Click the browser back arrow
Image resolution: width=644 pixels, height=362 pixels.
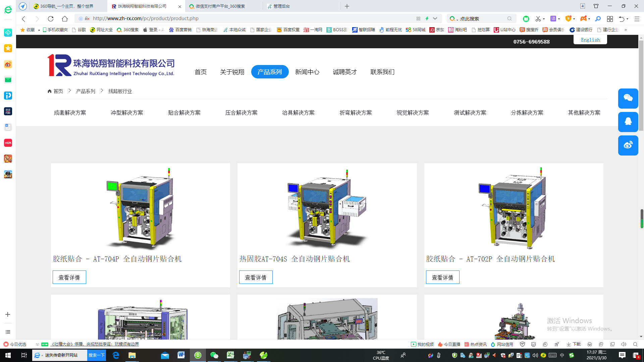(23, 19)
